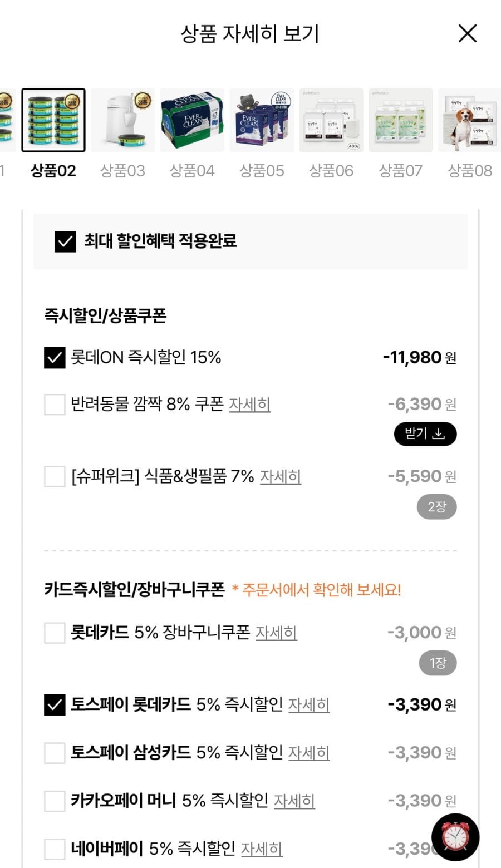The height and width of the screenshot is (868, 501).
Task: Tap the alarm clock floating icon
Action: coord(455,836)
